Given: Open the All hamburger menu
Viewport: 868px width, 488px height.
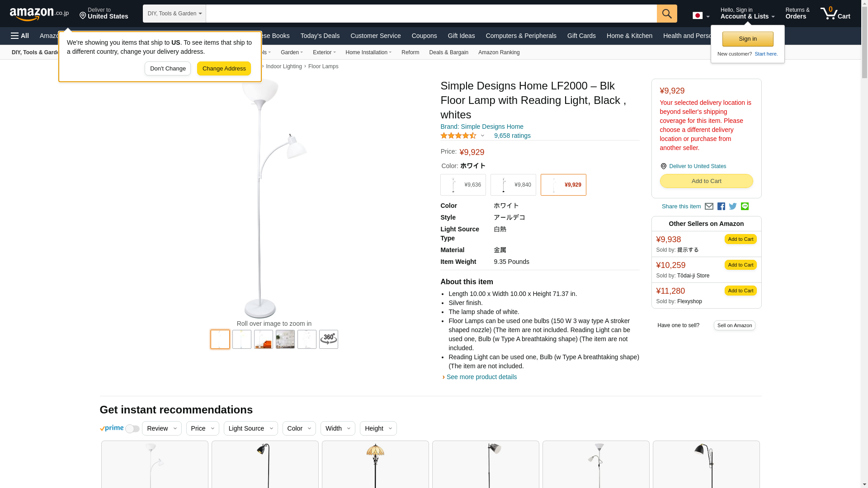Looking at the screenshot, I should tap(20, 36).
